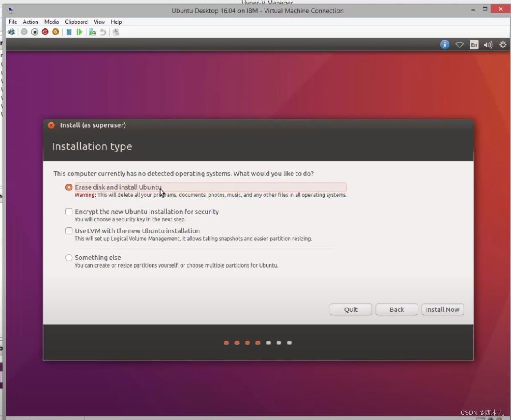Open the system gear menu in Ubuntu panel
This screenshot has width=511, height=420.
503,45
